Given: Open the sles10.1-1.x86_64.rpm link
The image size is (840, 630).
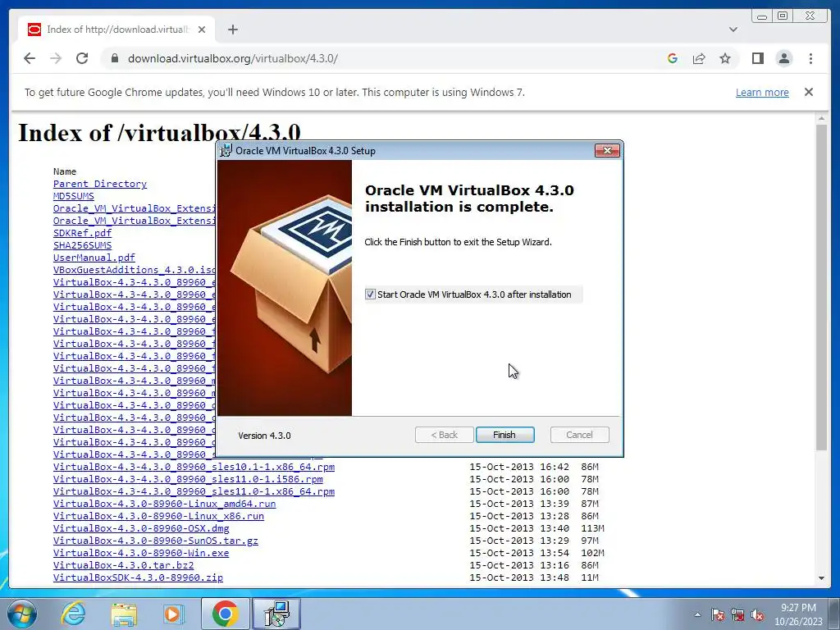Looking at the screenshot, I should (194, 467).
